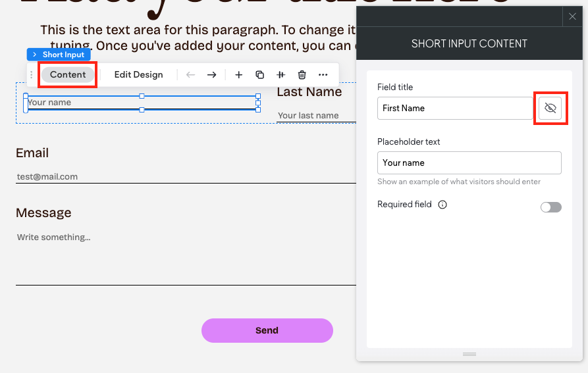Click the Message text area
588x373 pixels.
point(184,257)
